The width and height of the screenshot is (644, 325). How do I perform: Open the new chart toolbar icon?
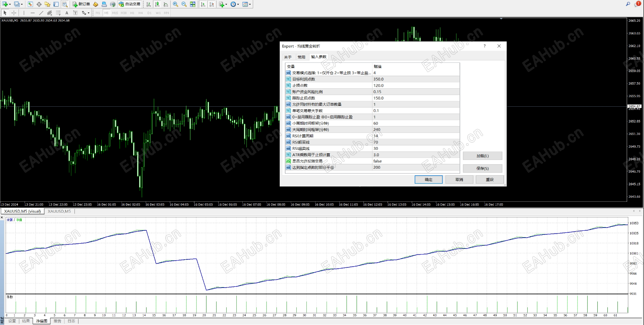(5, 4)
